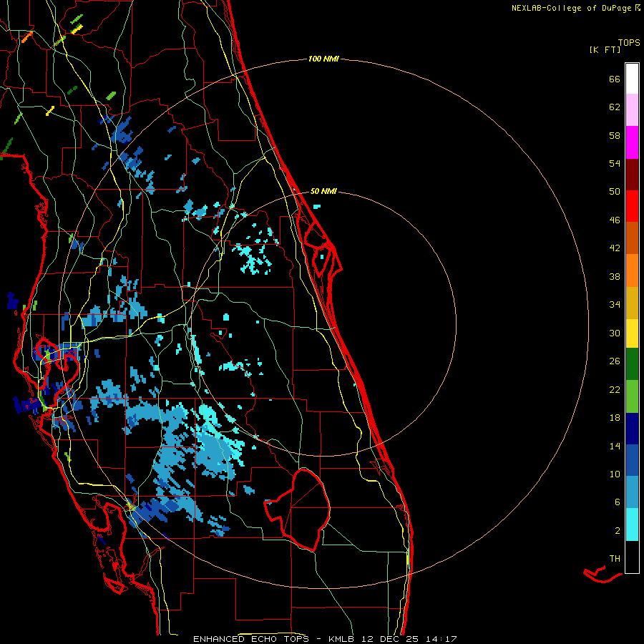
Task: Click the 50 NMI range ring label
Action: (x=323, y=191)
